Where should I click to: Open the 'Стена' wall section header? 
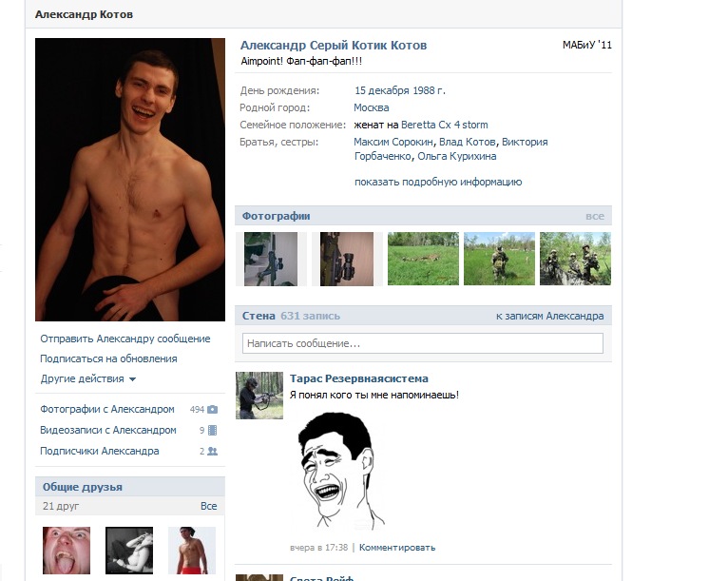259,316
